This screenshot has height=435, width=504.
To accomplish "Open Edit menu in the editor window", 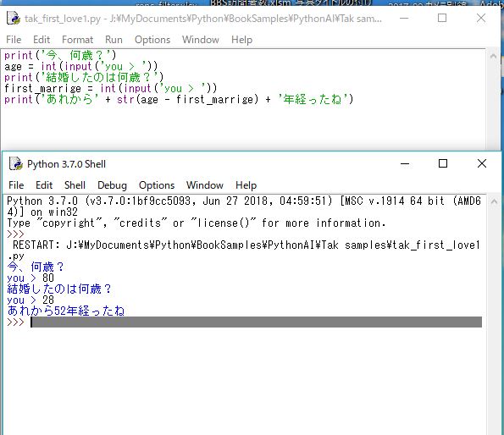I will [42, 40].
